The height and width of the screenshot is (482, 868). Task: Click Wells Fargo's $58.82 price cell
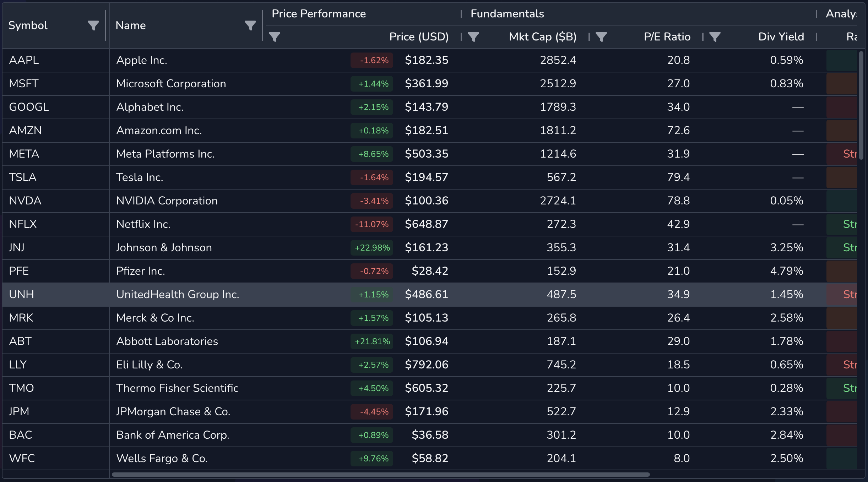click(430, 459)
